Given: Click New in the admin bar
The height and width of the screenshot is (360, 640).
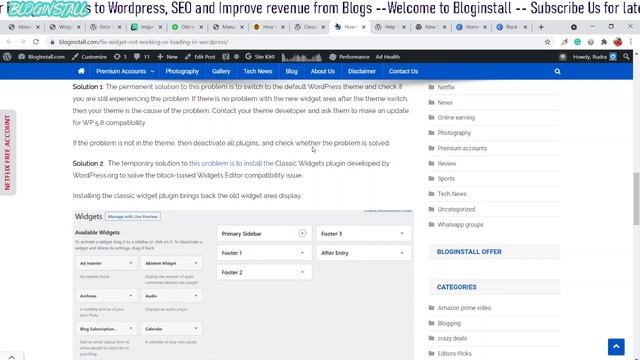Looking at the screenshot, I should tap(167, 57).
